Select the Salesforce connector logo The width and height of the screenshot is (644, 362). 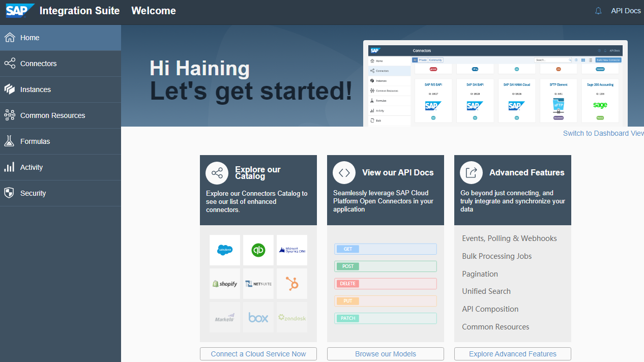(225, 250)
